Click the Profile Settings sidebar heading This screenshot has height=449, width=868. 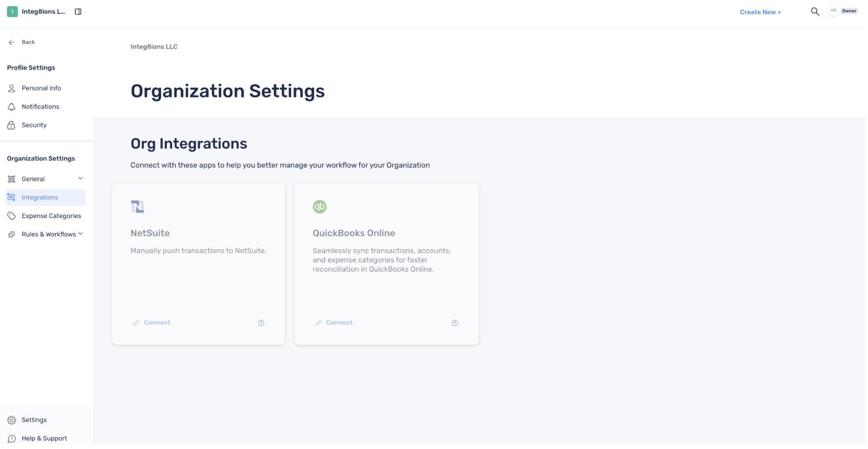pos(31,68)
